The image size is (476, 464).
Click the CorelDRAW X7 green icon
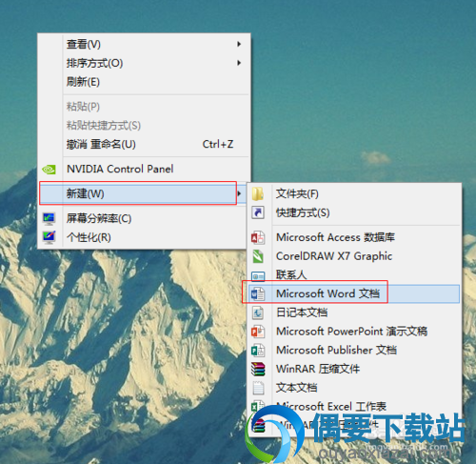258,256
